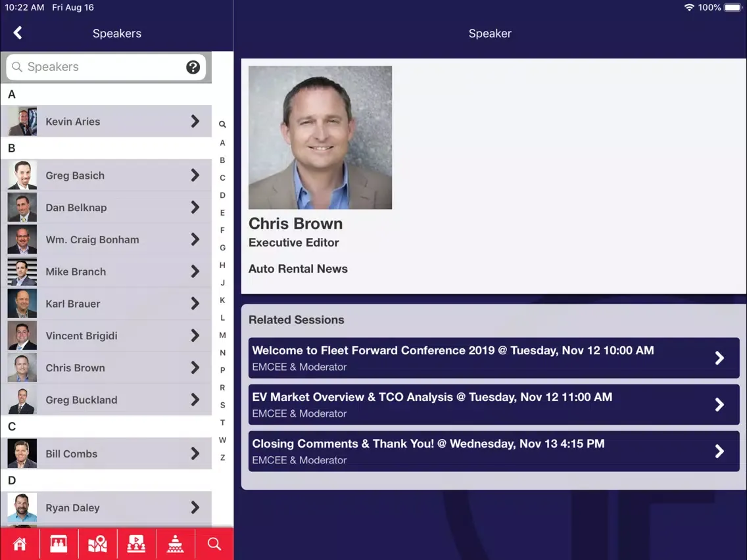The image size is (747, 560).
Task: Jump to letter S in index
Action: [x=222, y=406]
